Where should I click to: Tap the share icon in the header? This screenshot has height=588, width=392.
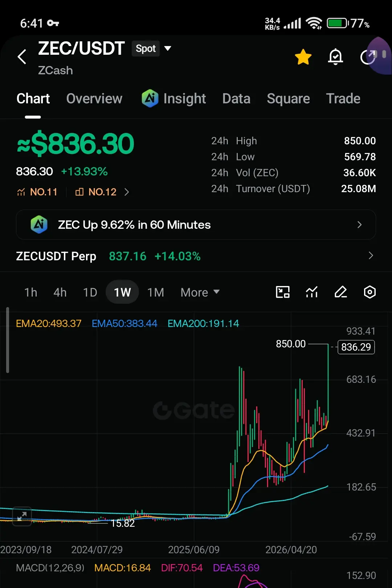click(x=368, y=57)
